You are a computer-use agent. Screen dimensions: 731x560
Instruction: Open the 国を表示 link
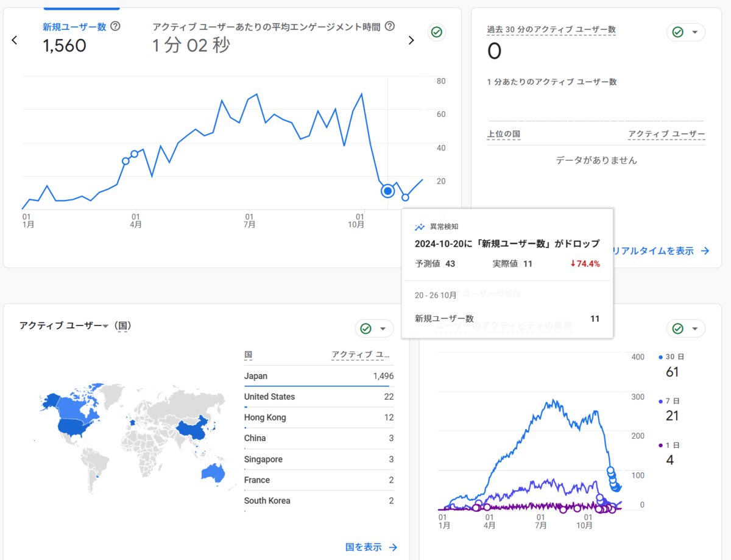[372, 547]
